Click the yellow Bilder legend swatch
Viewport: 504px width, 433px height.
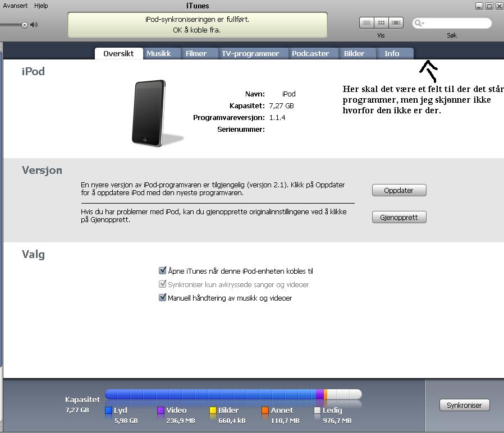tap(213, 410)
